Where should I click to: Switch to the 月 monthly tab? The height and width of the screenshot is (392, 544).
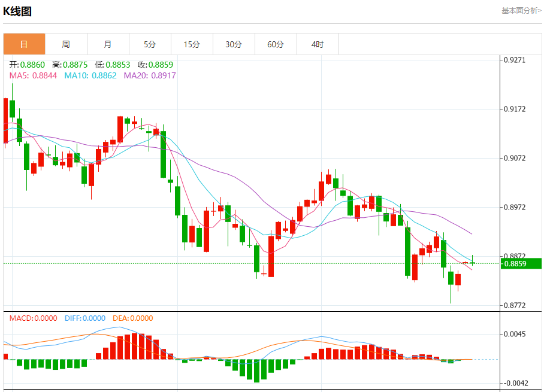click(x=108, y=44)
